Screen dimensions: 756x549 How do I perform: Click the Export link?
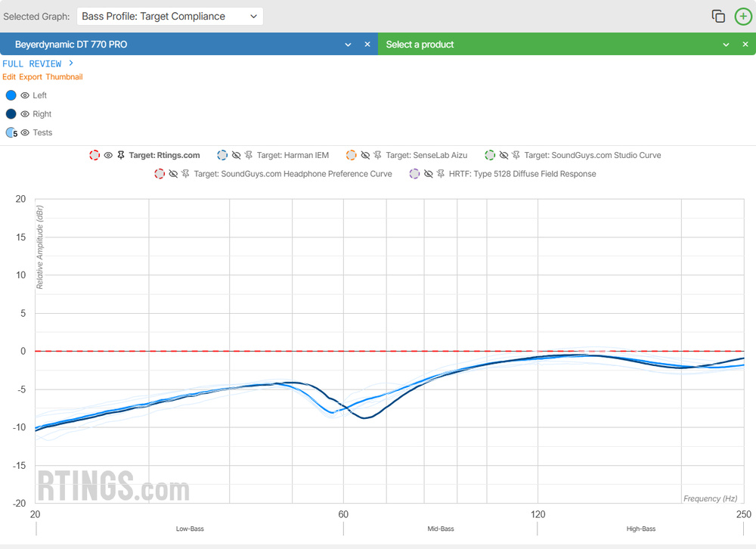click(30, 77)
